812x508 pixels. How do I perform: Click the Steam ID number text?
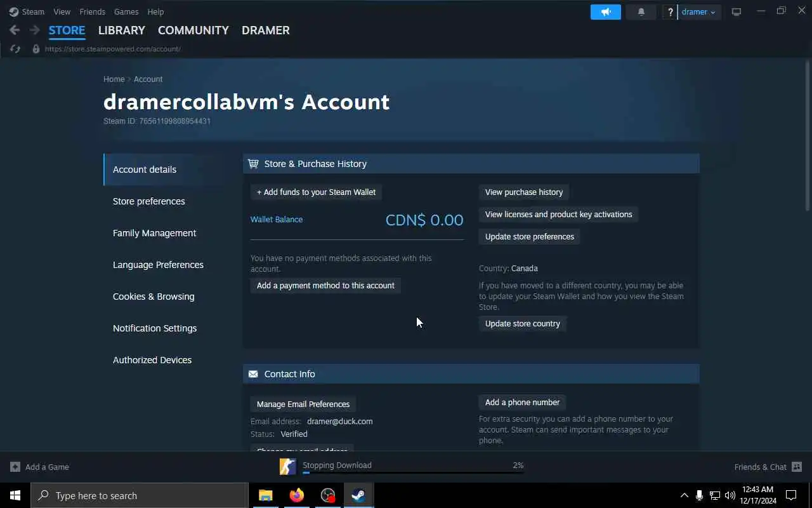[x=175, y=121]
